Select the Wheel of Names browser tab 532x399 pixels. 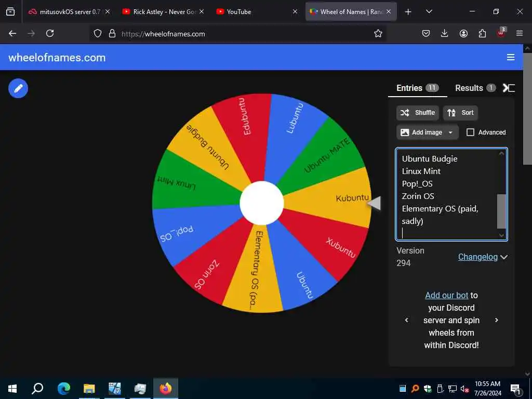(x=351, y=11)
